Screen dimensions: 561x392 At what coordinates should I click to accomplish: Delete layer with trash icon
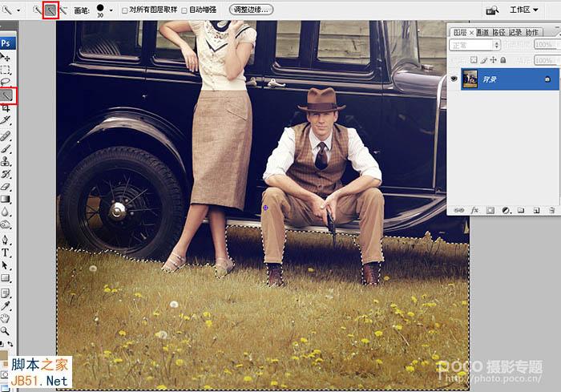pos(552,210)
